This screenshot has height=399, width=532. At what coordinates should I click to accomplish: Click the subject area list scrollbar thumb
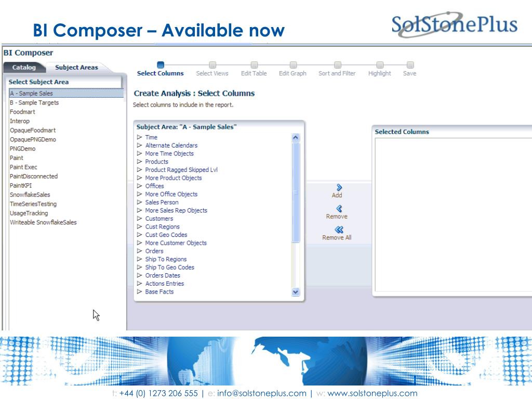(296, 192)
